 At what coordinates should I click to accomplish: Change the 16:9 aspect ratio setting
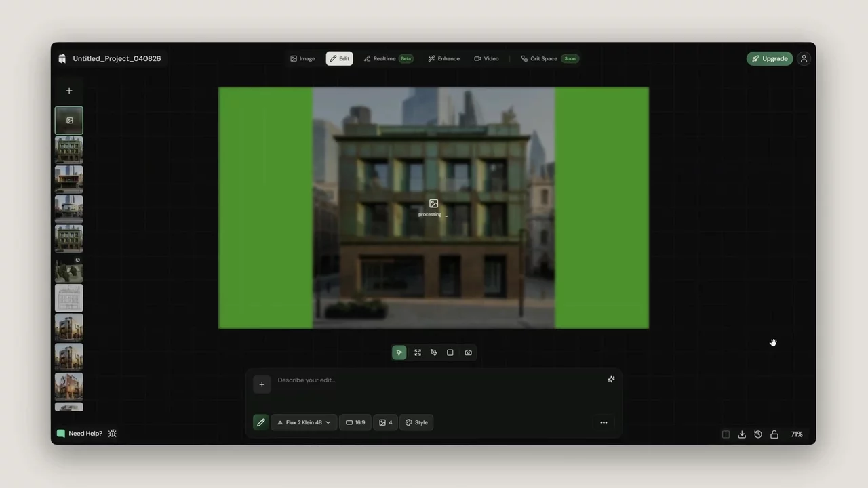(x=355, y=422)
